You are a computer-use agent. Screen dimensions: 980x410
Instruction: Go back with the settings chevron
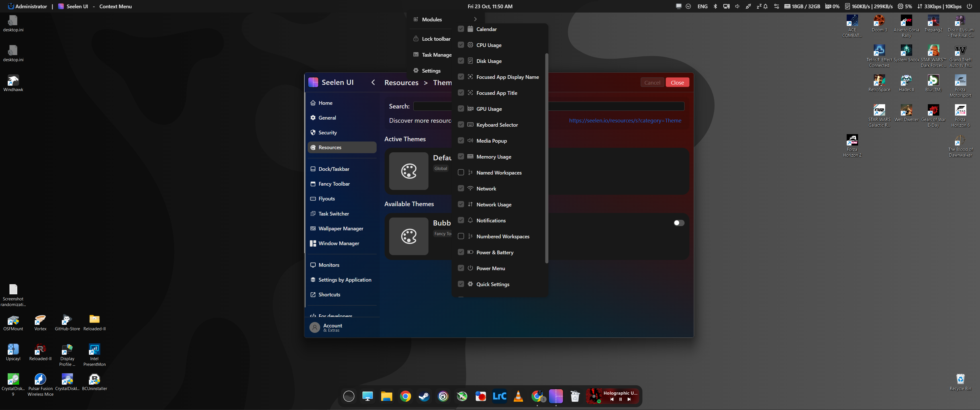[373, 83]
